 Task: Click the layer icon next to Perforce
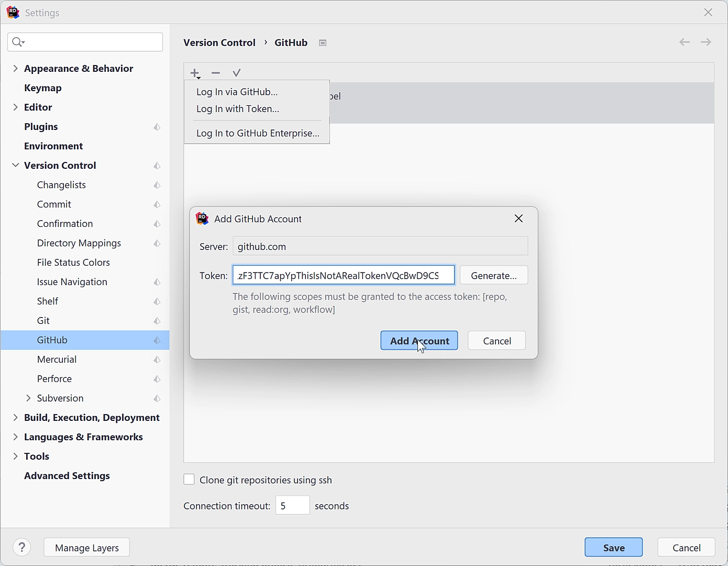[x=157, y=379]
